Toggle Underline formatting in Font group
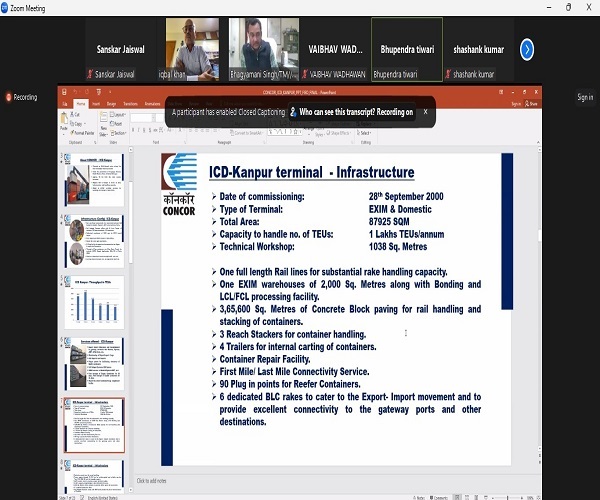 (x=144, y=130)
